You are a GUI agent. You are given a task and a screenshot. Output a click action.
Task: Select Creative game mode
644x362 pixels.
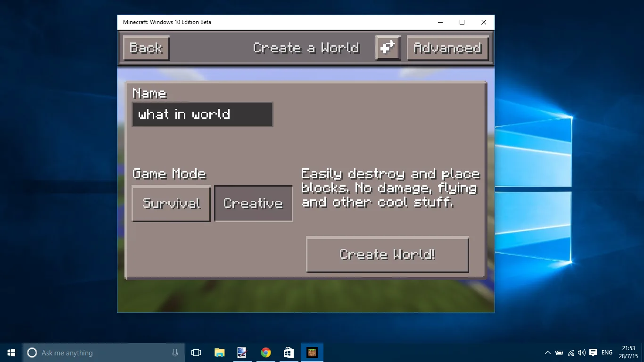254,204
